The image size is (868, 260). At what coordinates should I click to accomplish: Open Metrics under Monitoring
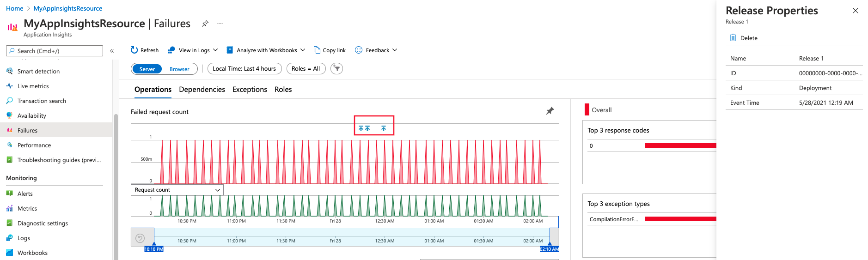point(56,208)
